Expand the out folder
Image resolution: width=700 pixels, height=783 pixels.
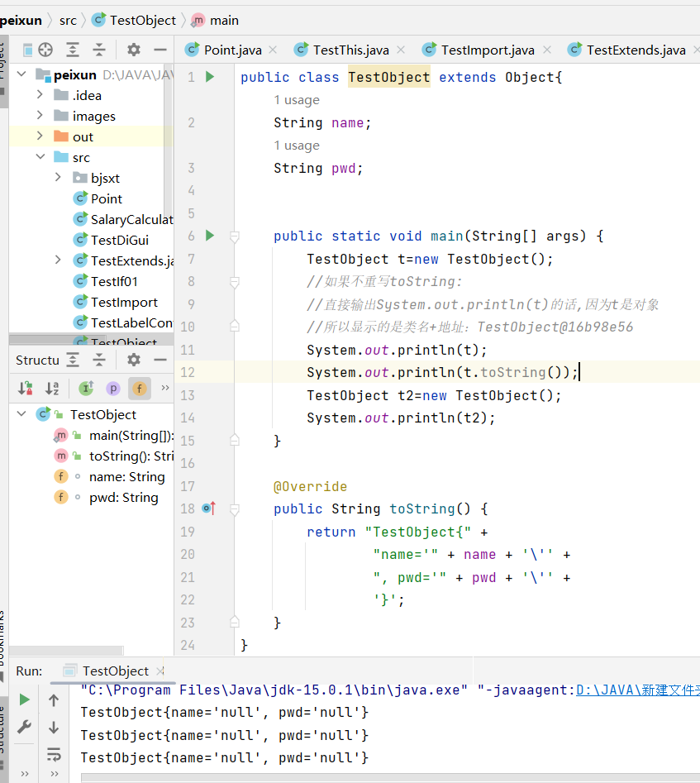pyautogui.click(x=40, y=136)
